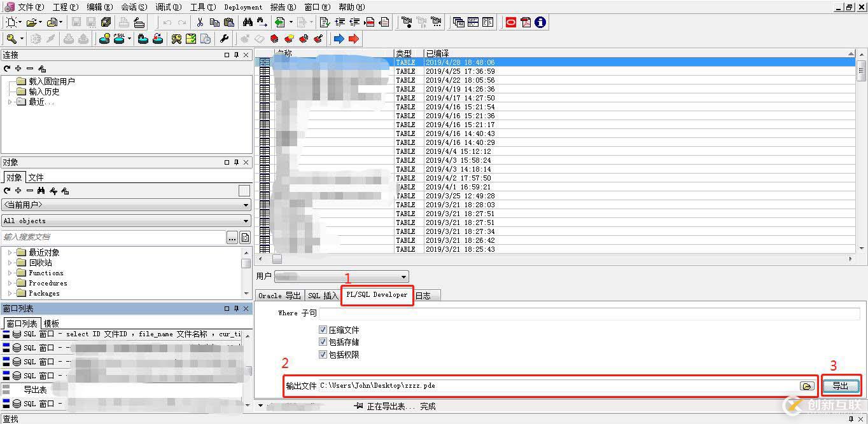Viewport: 868px width, 424px height.
Task: Expand the Procedures folder
Action: [10, 283]
